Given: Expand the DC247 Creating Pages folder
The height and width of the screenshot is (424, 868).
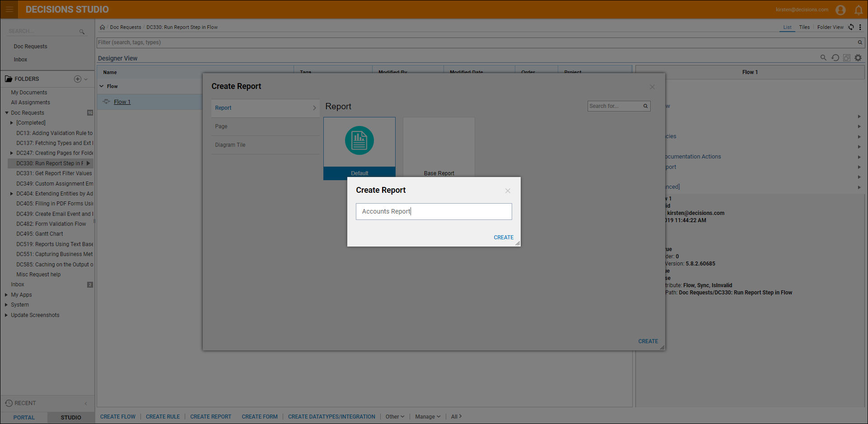Looking at the screenshot, I should (x=12, y=153).
